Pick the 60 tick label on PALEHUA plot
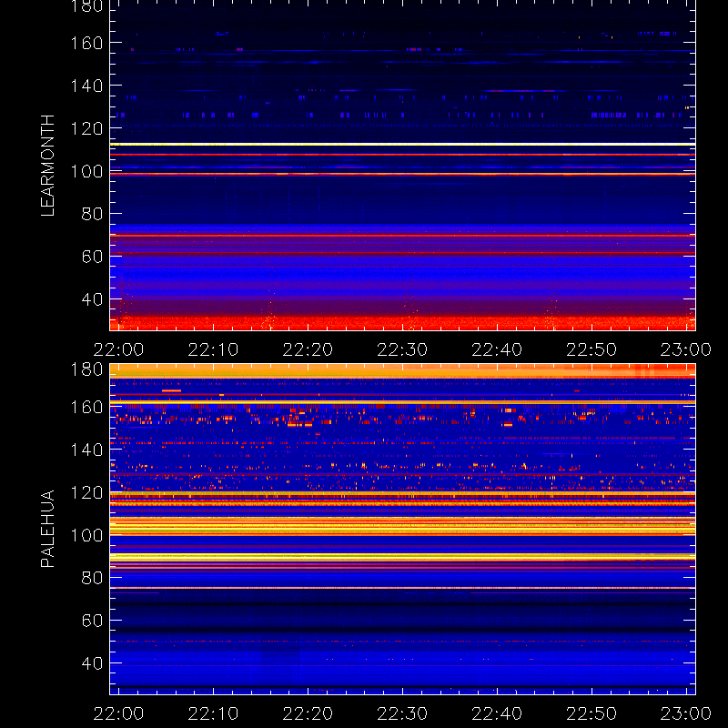 point(92,621)
